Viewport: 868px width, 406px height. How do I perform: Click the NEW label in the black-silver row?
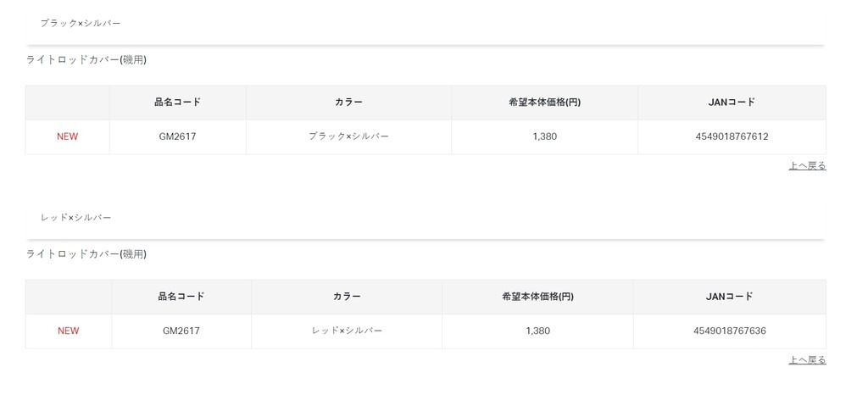tap(67, 136)
